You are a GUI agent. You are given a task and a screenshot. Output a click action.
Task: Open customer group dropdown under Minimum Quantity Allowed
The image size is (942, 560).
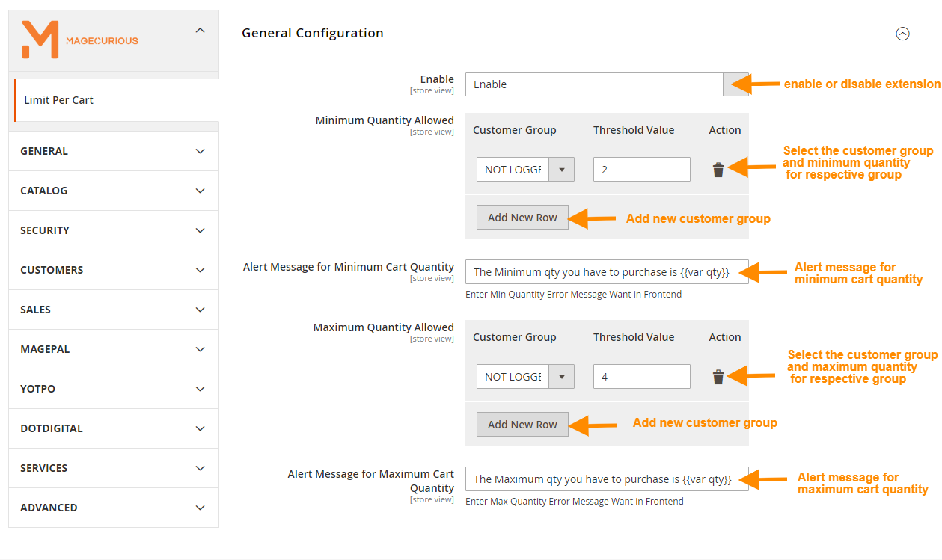tap(561, 170)
